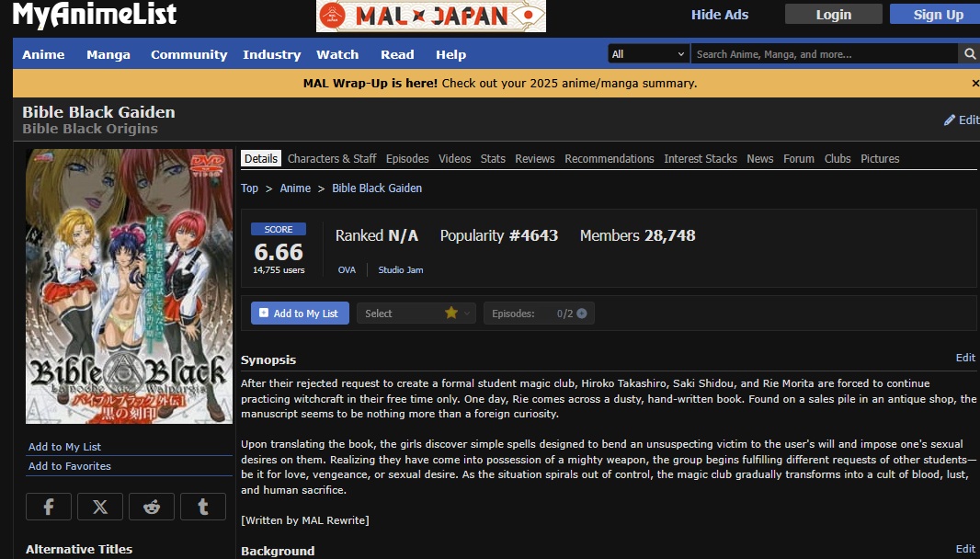Open the score Select dropdown

(x=416, y=314)
